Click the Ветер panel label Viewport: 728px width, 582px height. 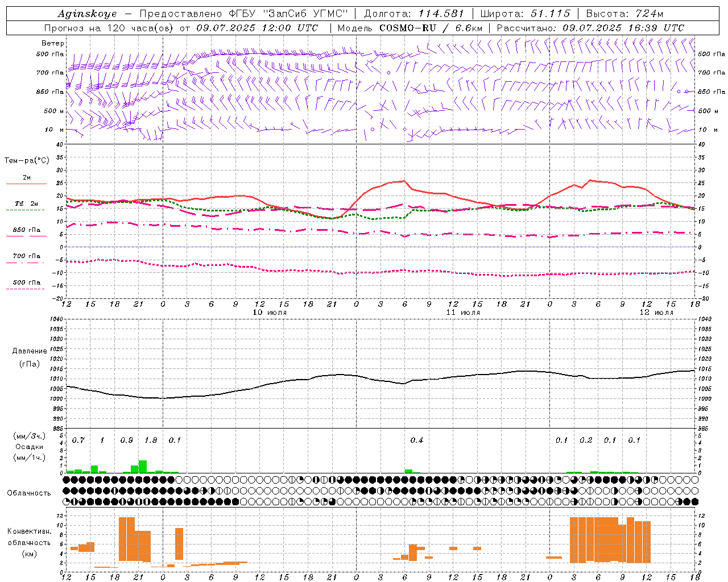tap(53, 43)
